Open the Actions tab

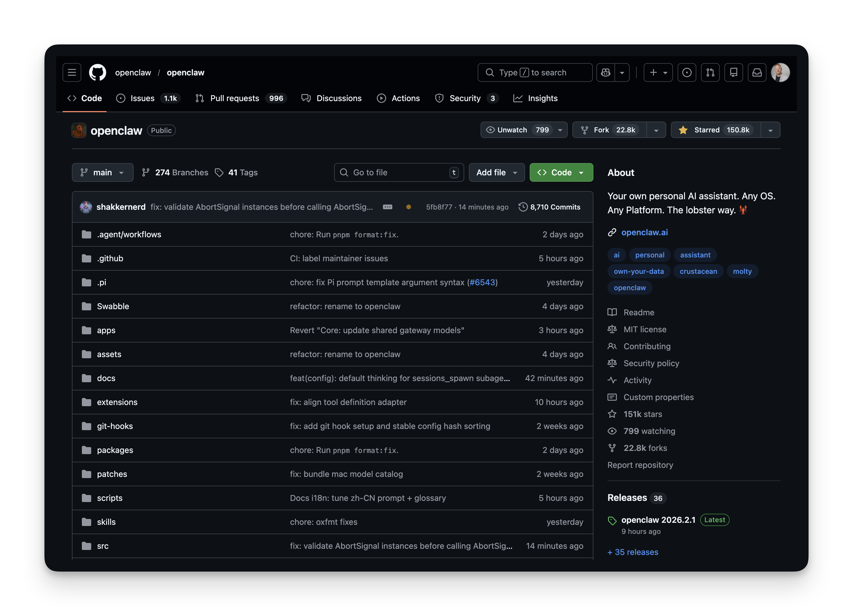pos(398,98)
